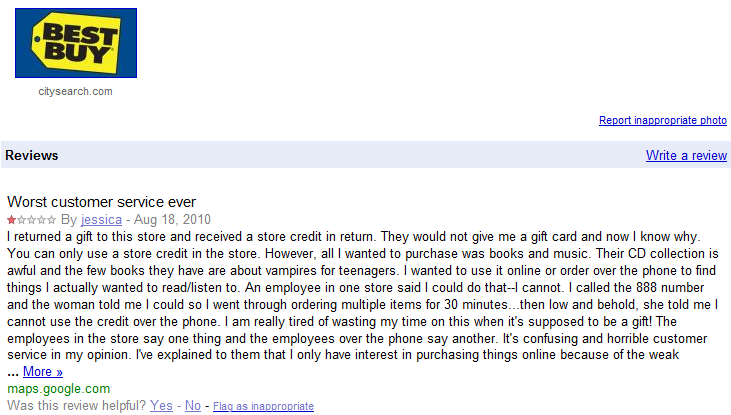Open reviewer jessica's profile link

click(x=101, y=219)
